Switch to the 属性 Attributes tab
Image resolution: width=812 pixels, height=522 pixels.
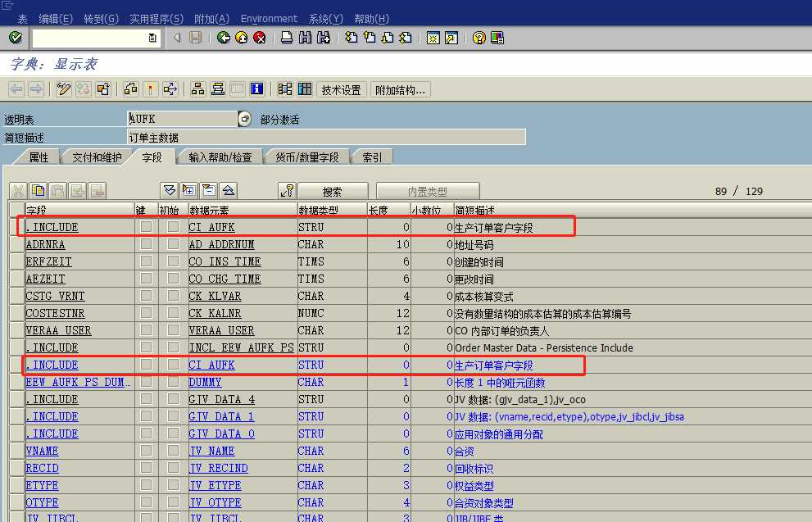click(x=39, y=157)
